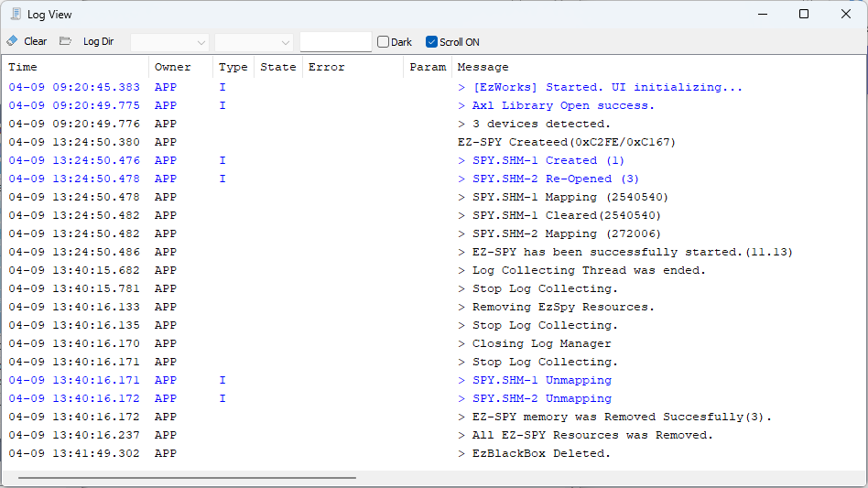The image size is (868, 488).
Task: Open the first filter dropdown
Action: pos(169,42)
